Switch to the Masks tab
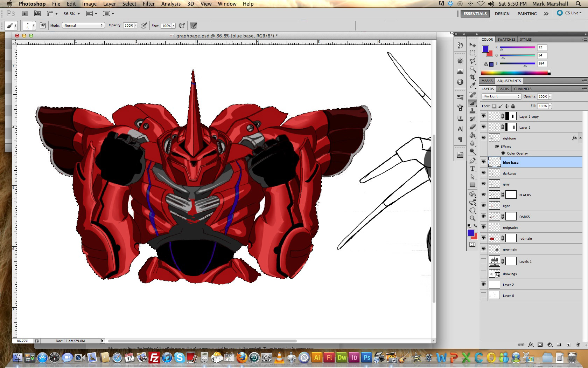 (x=487, y=81)
